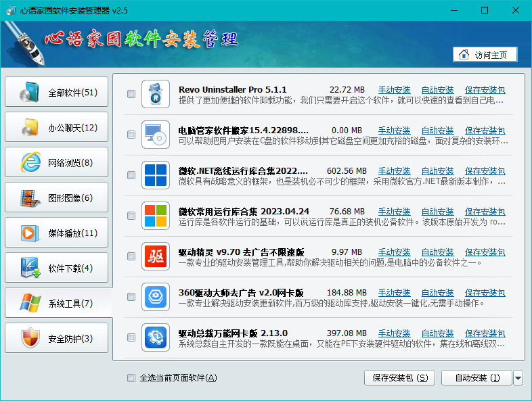This screenshot has width=532, height=401.
Task: Click 手动安装 link for 电脑管家软件搬家
Action: (394, 131)
